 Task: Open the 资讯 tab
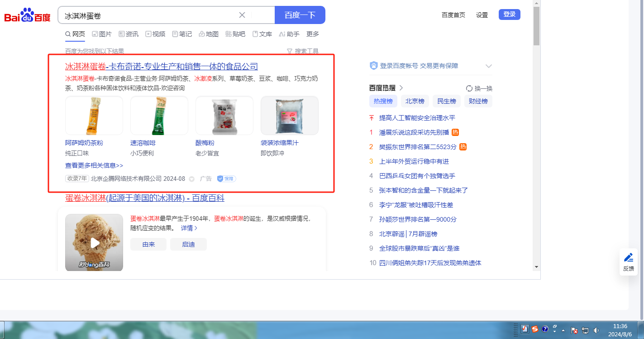tap(129, 34)
